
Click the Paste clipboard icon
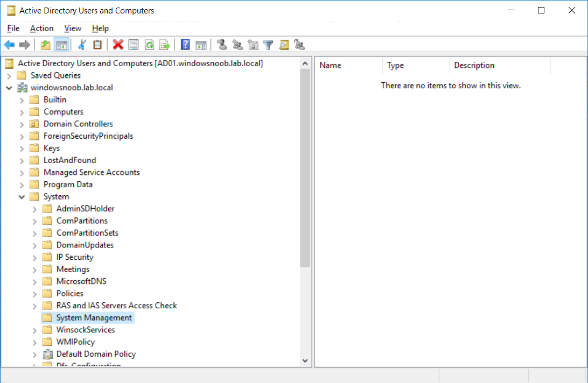[97, 45]
